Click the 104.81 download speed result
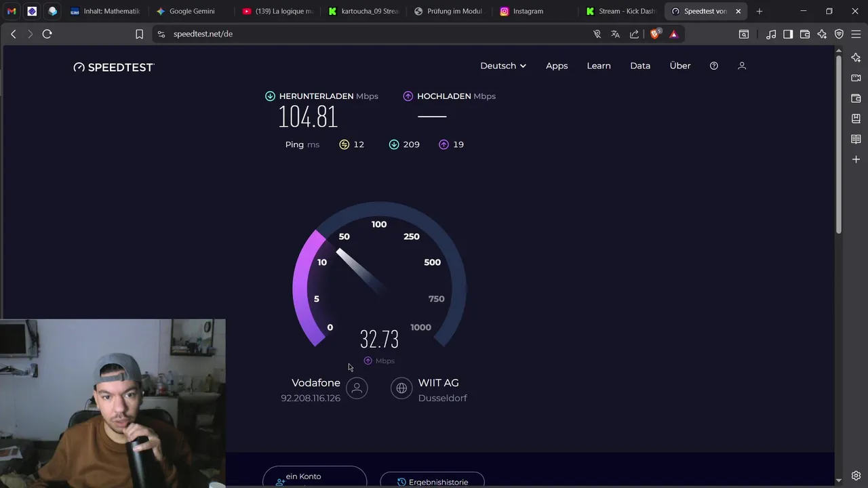 coord(308,117)
